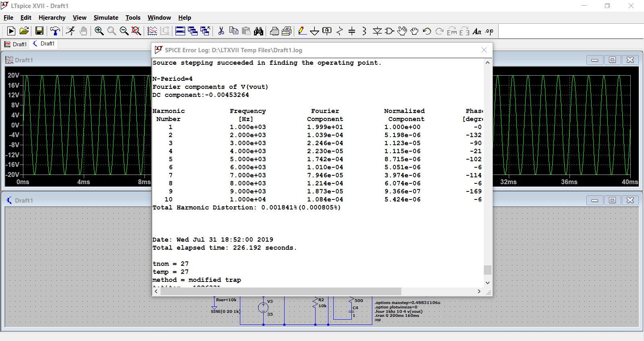Place a Diode component
The width and height of the screenshot is (644, 341).
point(377,31)
